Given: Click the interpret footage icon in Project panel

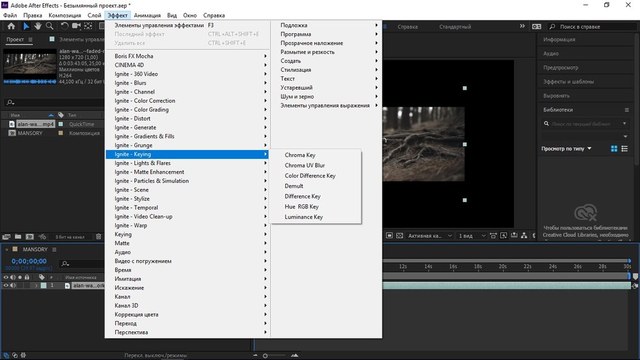Looking at the screenshot, I should coord(6,236).
